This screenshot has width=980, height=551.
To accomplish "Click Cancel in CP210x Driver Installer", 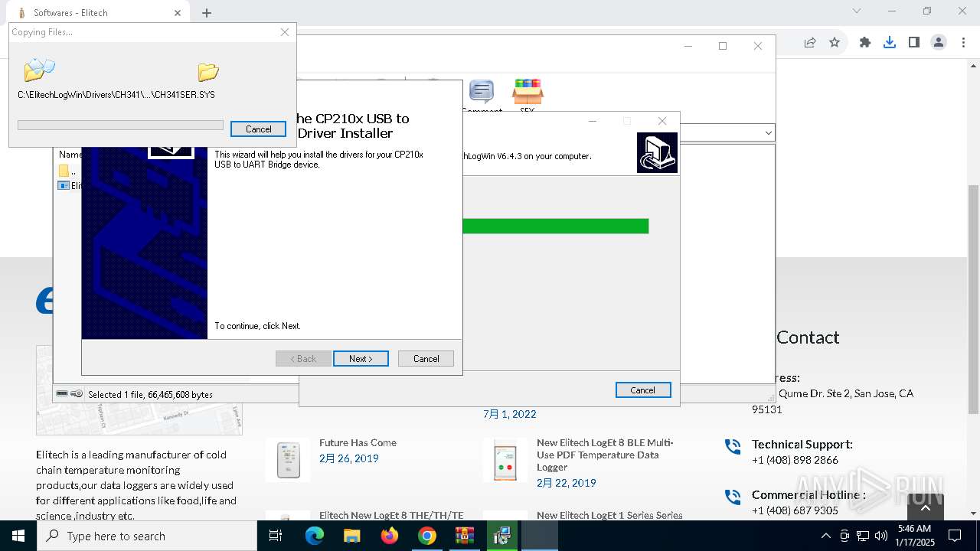I will (x=426, y=358).
